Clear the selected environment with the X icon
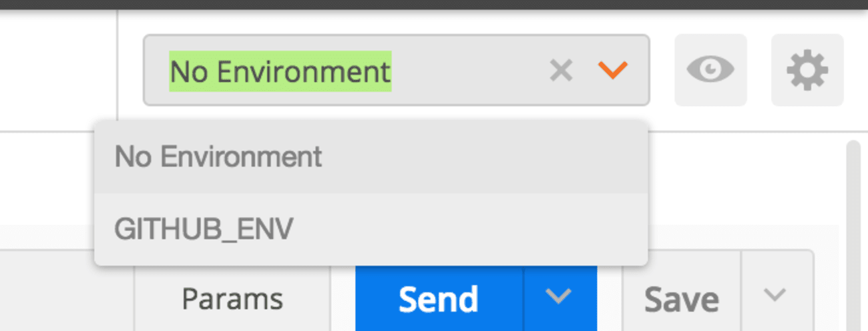868x331 pixels. (x=561, y=70)
